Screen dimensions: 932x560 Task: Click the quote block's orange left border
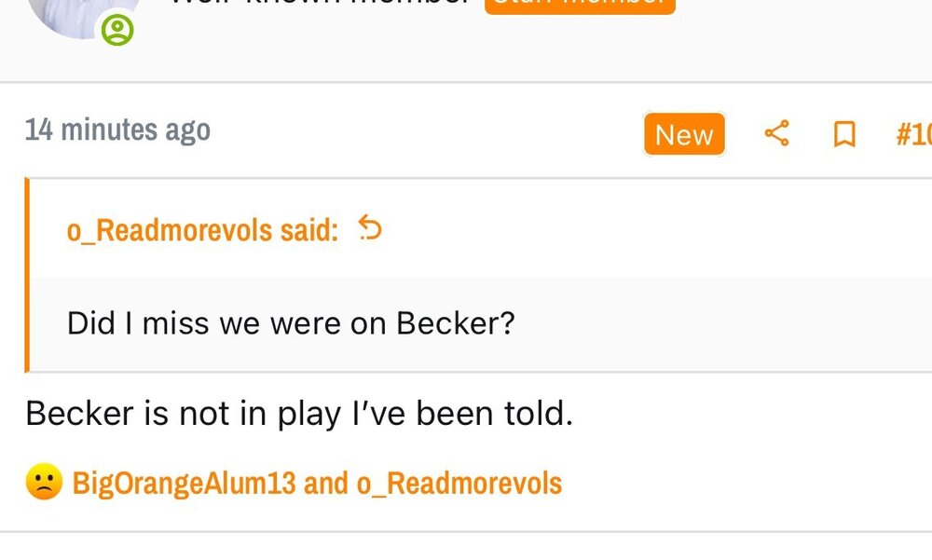(27, 275)
